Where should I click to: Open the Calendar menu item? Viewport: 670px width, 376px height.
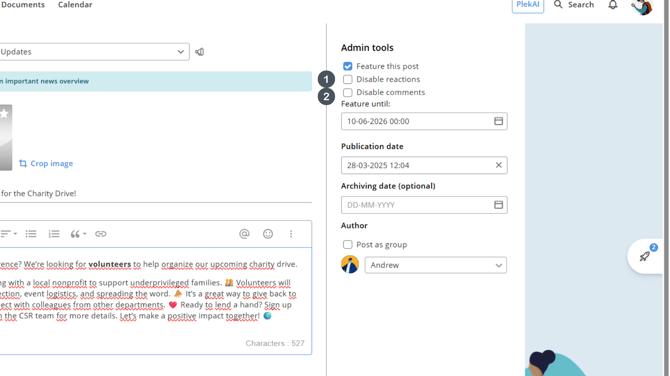75,5
